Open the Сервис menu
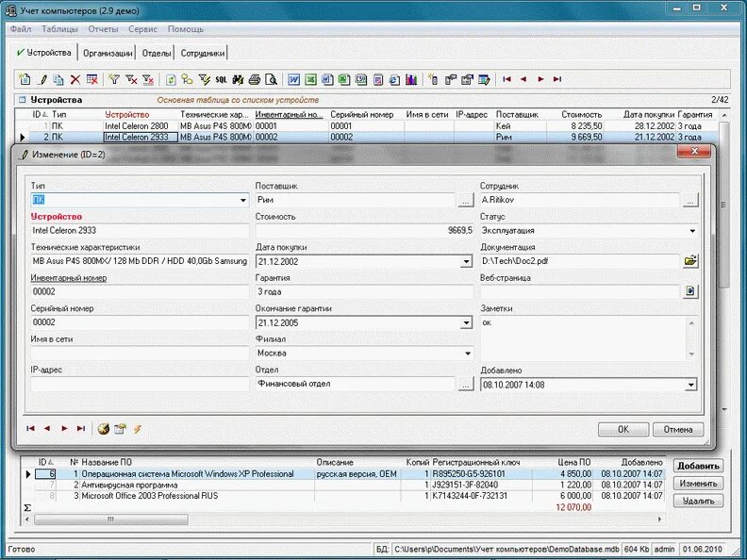Image resolution: width=747 pixels, height=560 pixels. pyautogui.click(x=142, y=29)
